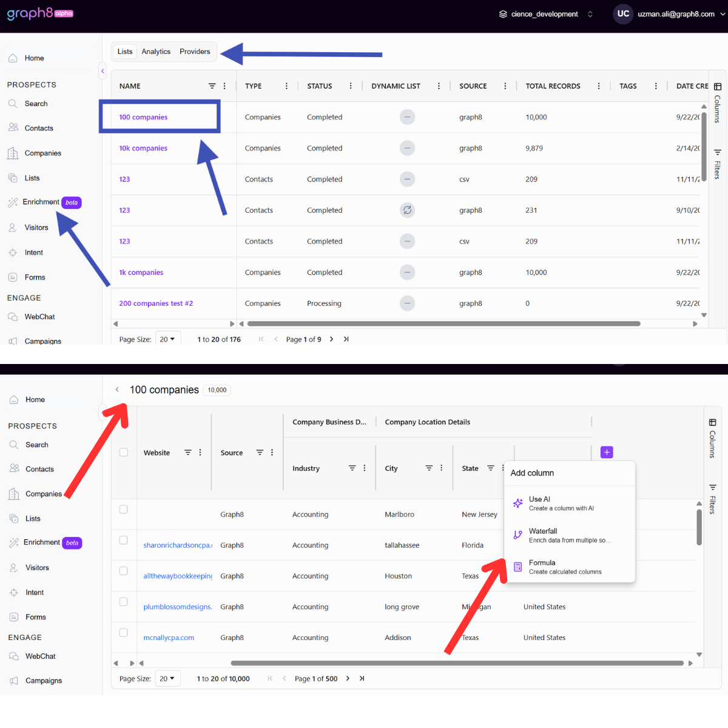Switch to the Providers tab
The width and height of the screenshot is (728, 728).
pyautogui.click(x=195, y=52)
